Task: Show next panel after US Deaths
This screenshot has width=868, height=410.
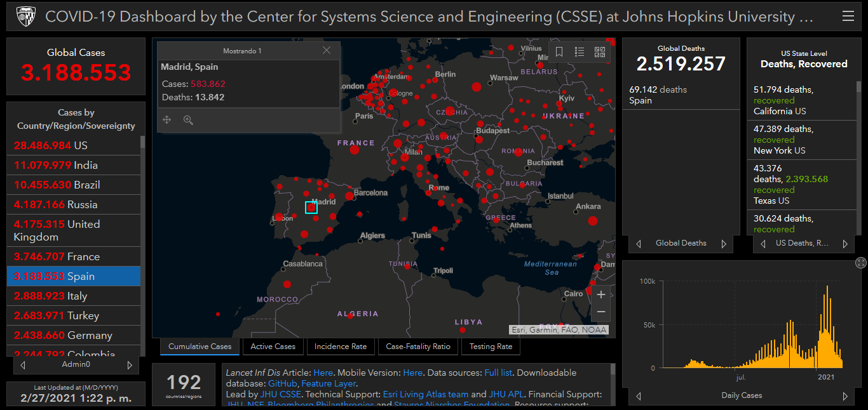Action: pos(845,244)
